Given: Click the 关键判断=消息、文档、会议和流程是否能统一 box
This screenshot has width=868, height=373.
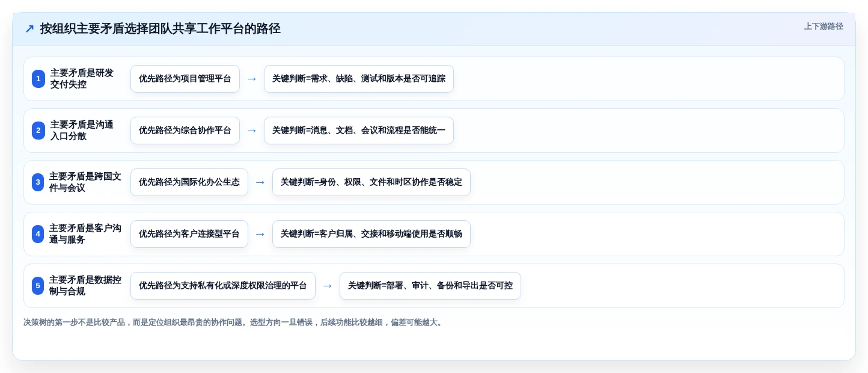Looking at the screenshot, I should (x=359, y=131).
